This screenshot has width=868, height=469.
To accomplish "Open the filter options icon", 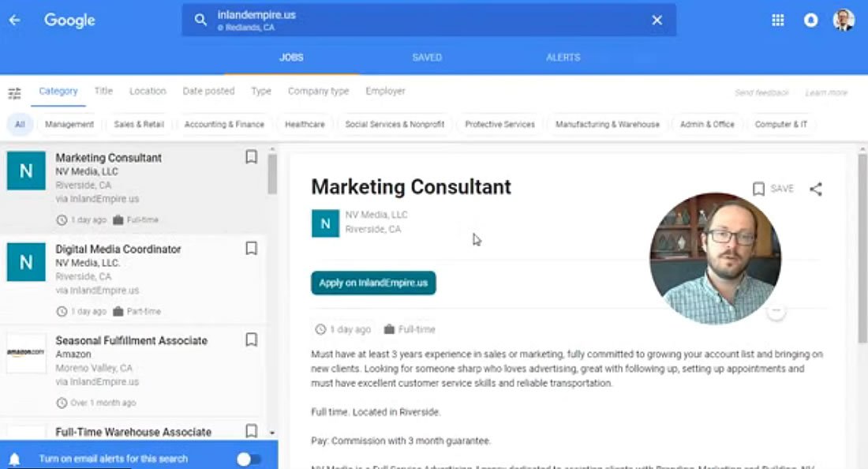I will pos(14,93).
